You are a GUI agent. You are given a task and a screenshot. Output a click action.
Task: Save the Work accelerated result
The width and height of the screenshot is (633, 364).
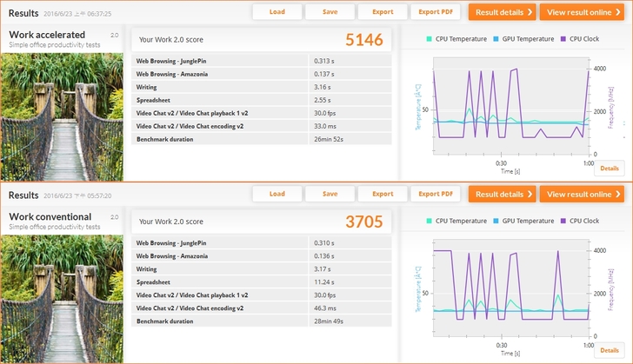[x=330, y=12]
